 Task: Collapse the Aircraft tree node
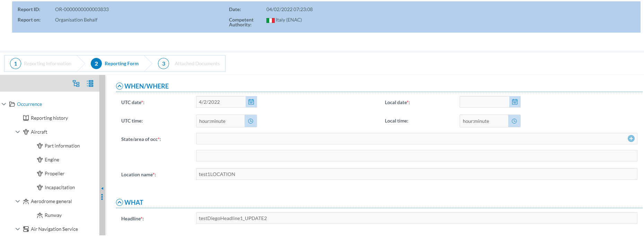[18, 132]
